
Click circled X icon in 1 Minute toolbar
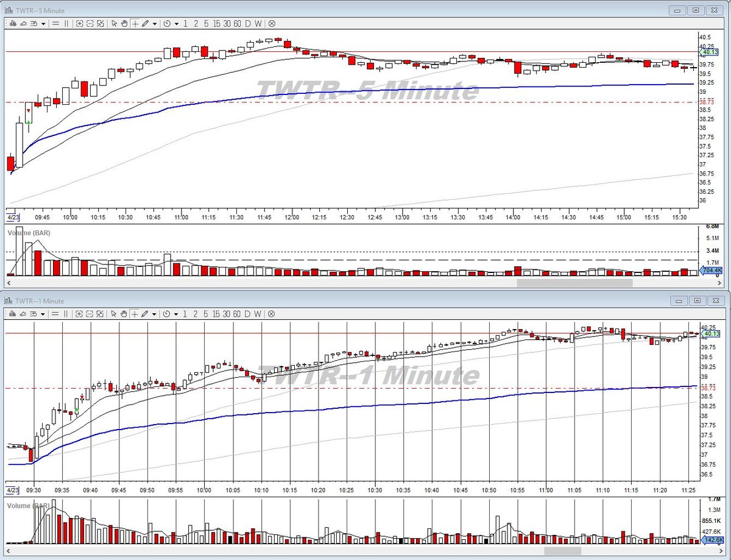(272, 313)
